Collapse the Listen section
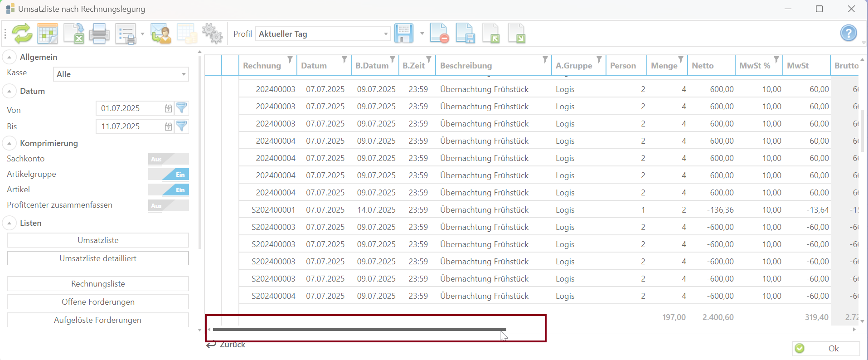868x360 pixels. [x=9, y=223]
